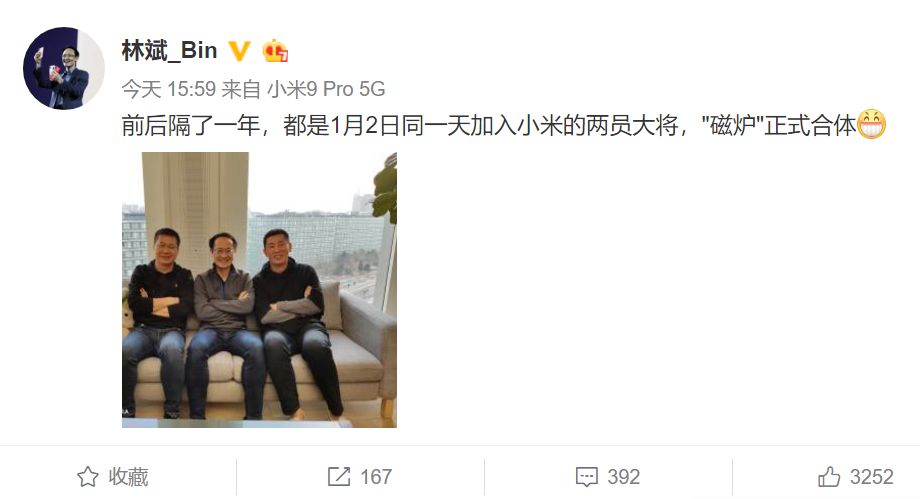Click the repost share arrow icon

pos(339,477)
